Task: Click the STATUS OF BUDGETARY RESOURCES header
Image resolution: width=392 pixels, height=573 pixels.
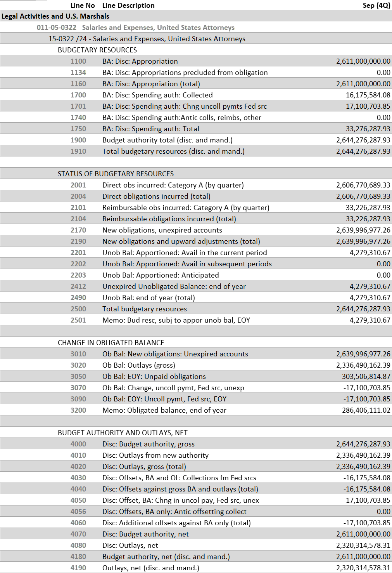Action: click(x=115, y=174)
